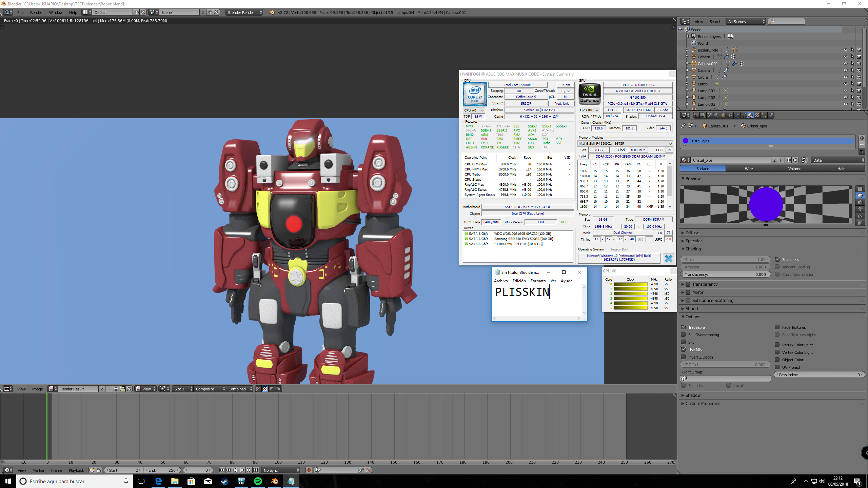This screenshot has height=488, width=868.
Task: Click the HWiNFO blue X close button
Action: click(668, 258)
